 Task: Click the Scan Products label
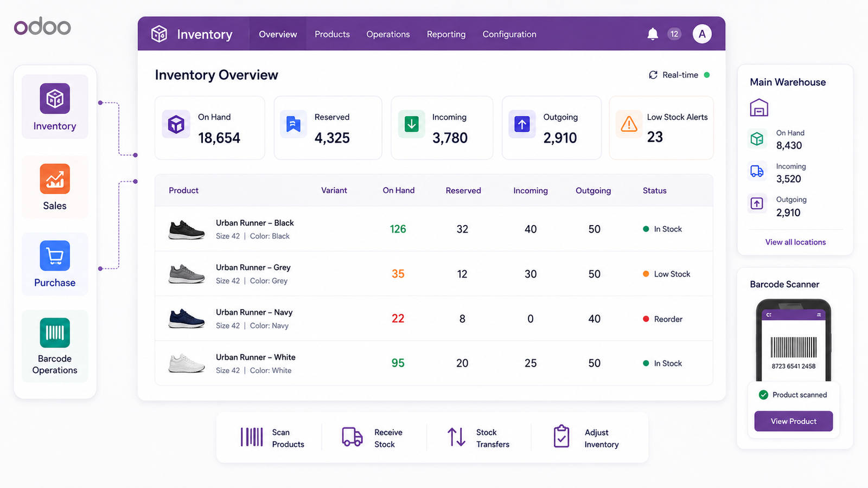coord(288,438)
